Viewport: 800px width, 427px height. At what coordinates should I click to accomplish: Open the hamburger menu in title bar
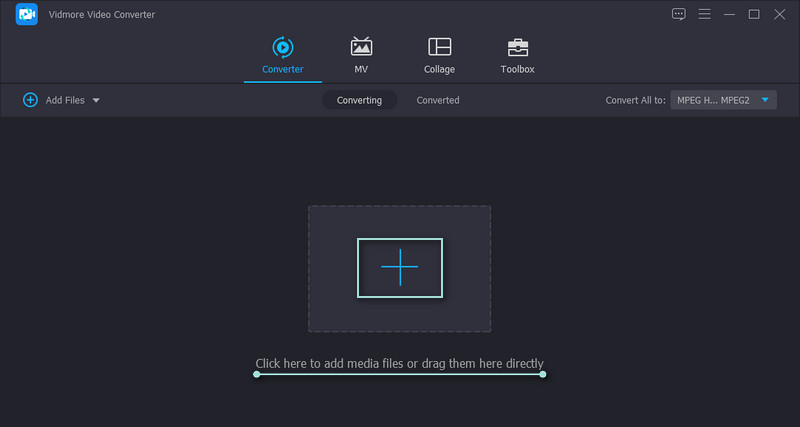[704, 14]
